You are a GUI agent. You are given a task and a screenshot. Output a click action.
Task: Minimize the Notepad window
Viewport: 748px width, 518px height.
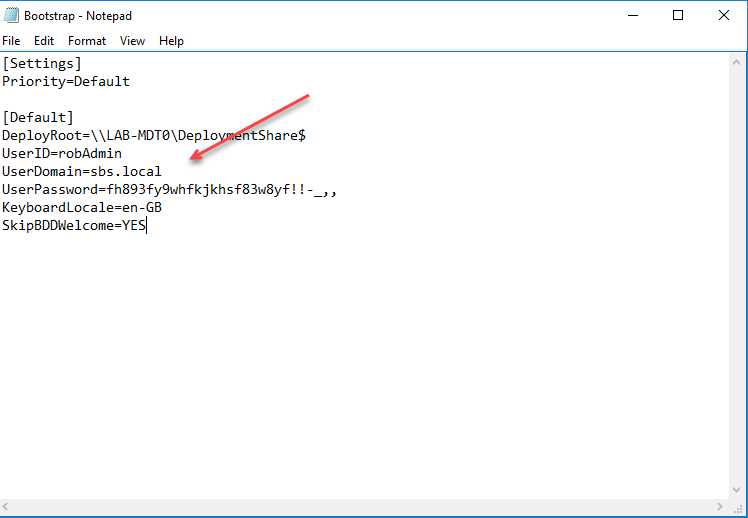tap(632, 16)
